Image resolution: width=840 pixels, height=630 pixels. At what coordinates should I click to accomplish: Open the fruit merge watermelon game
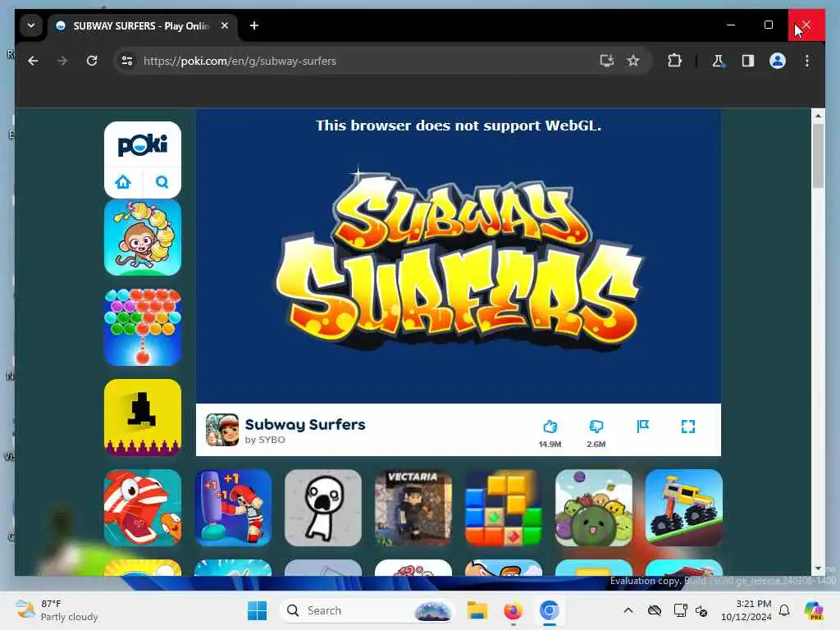[594, 508]
